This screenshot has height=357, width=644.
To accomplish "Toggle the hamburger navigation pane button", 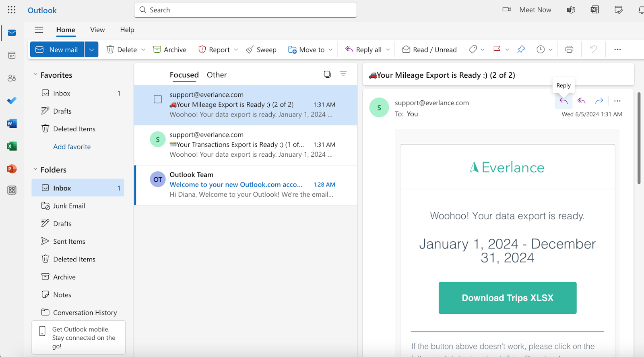I will tap(39, 30).
